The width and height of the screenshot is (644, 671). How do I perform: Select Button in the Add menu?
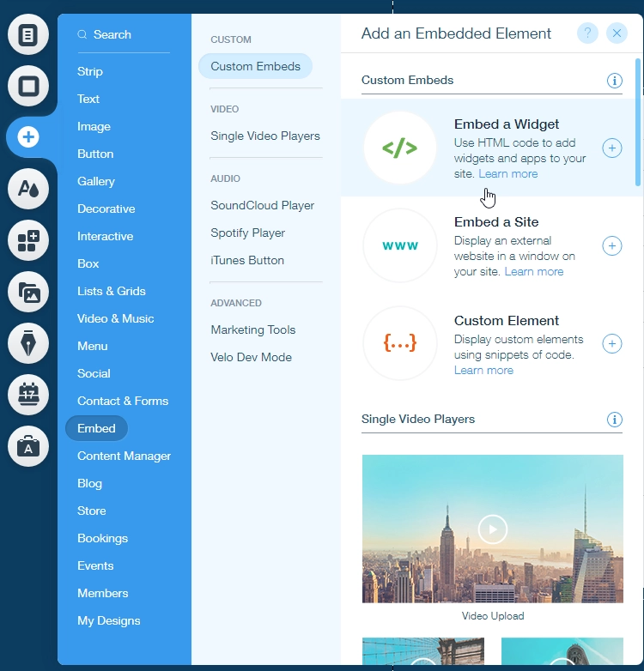[x=95, y=154]
